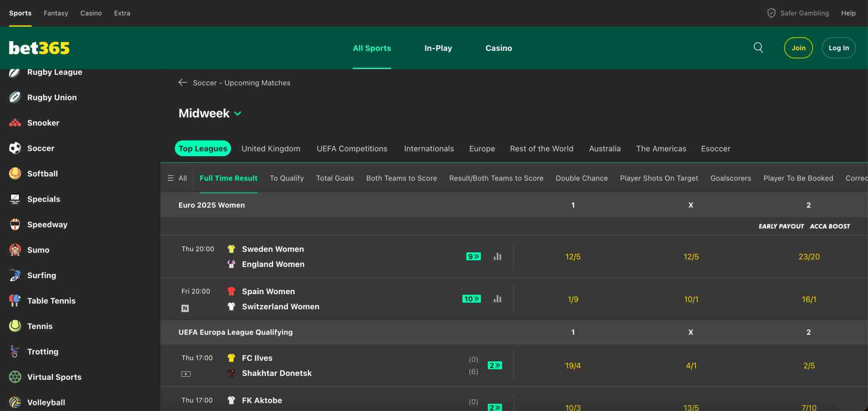This screenshot has width=868, height=411.
Task: Click UEFA Europa League Qualifying heading
Action: point(236,332)
